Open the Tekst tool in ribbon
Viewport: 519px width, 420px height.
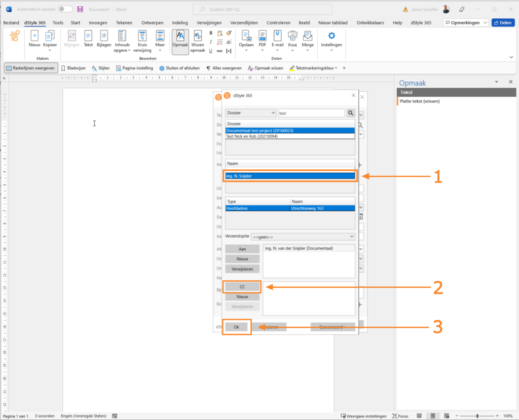click(x=88, y=39)
